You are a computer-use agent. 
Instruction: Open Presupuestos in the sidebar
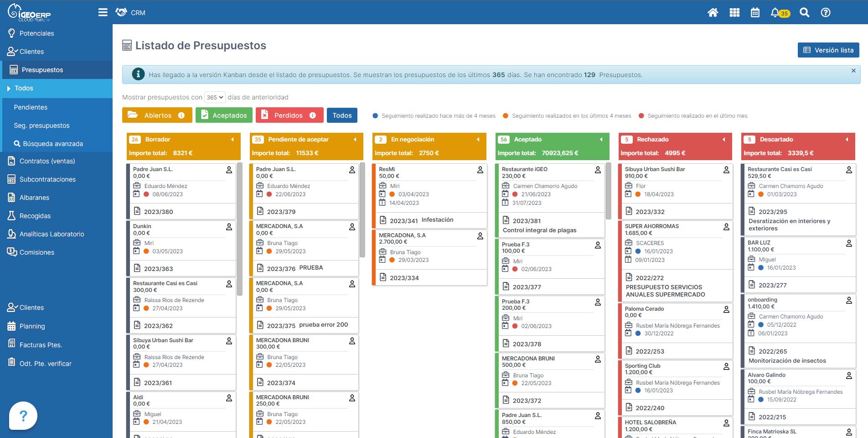point(57,70)
